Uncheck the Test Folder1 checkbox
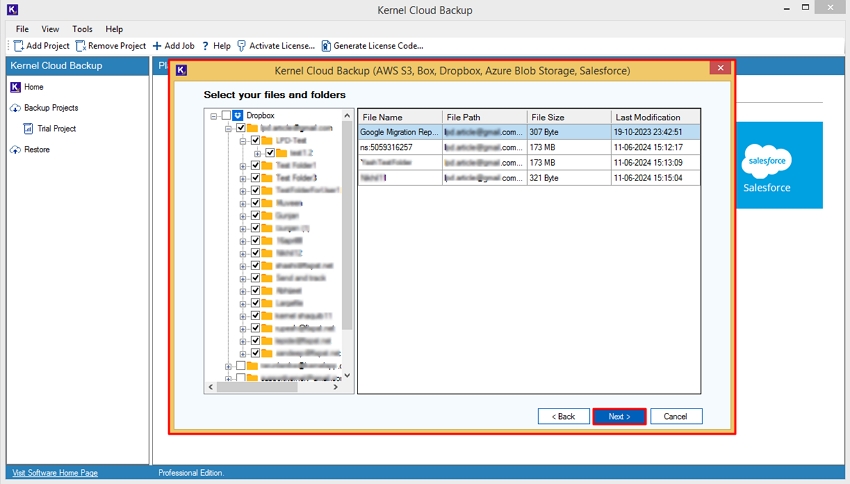This screenshot has height=484, width=850. (x=255, y=165)
